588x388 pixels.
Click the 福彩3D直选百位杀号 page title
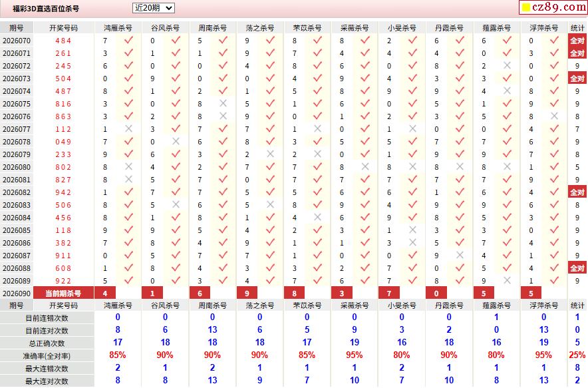tap(46, 9)
